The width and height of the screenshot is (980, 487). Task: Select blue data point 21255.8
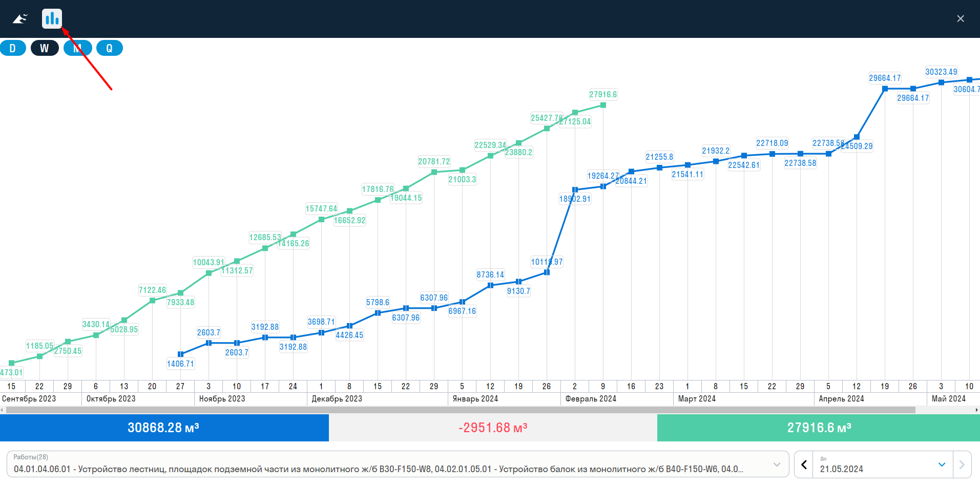coord(659,167)
